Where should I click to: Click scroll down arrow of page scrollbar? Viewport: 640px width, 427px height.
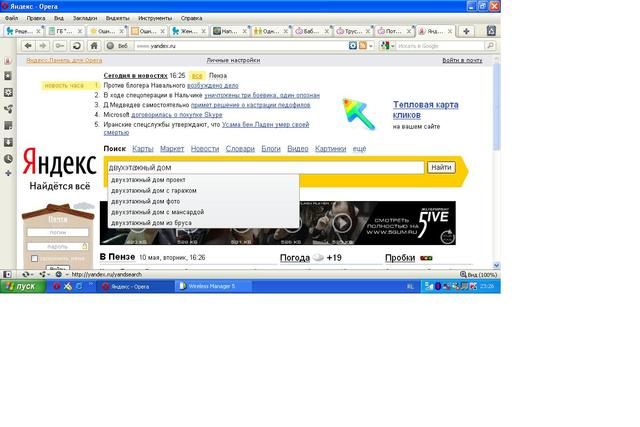496,265
